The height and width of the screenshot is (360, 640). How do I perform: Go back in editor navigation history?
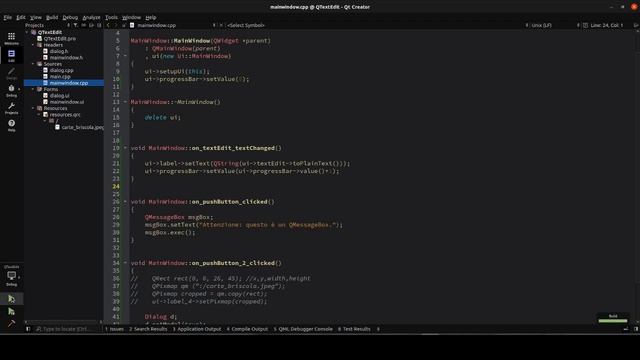pyautogui.click(x=108, y=25)
